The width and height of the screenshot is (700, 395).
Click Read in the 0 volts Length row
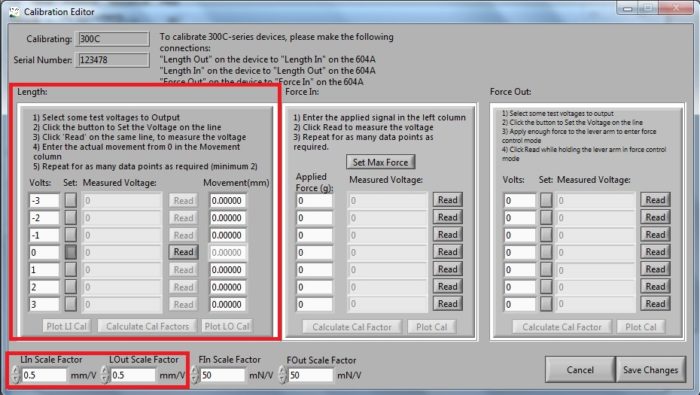pyautogui.click(x=183, y=252)
